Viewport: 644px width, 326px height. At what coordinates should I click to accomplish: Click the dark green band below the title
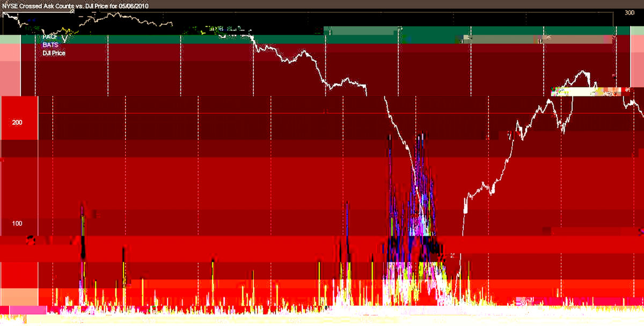click(x=161, y=40)
